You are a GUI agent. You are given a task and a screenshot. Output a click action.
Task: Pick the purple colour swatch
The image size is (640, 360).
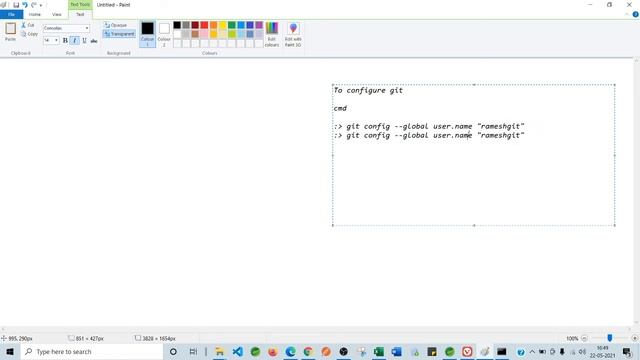[x=259, y=25]
